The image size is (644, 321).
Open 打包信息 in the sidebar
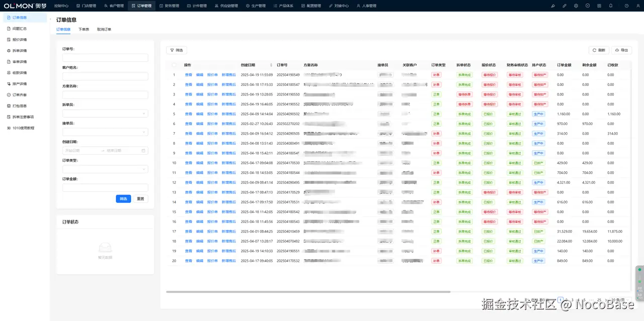click(x=25, y=106)
